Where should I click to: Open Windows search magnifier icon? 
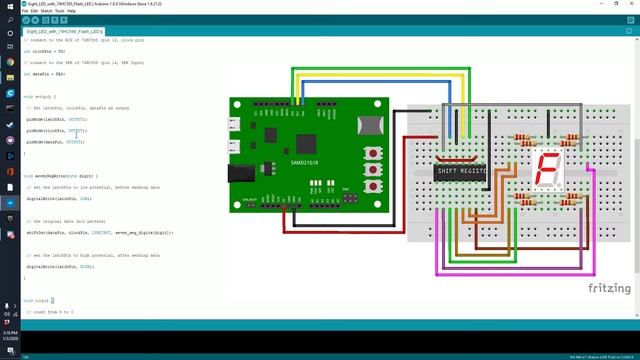click(10, 20)
